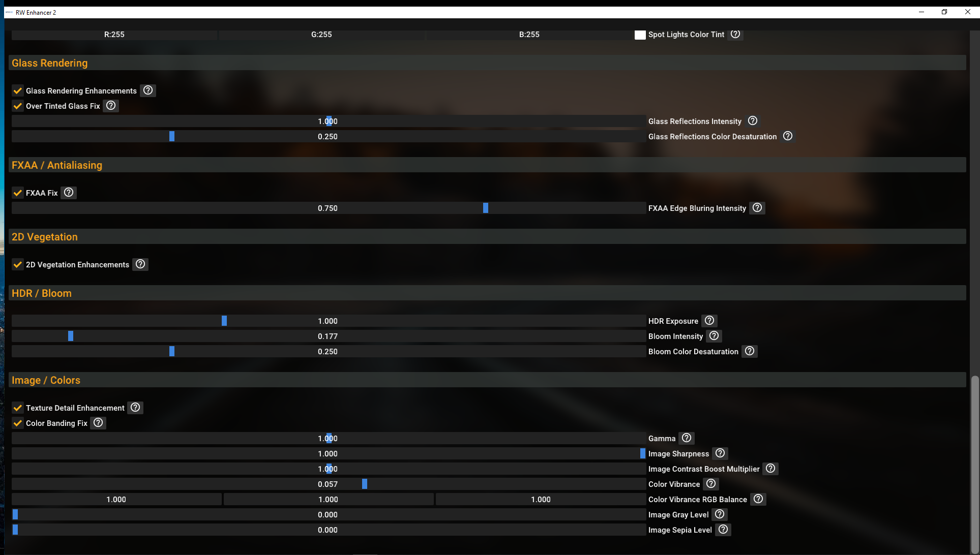Click help icon next to Image Sepia Level
Image resolution: width=980 pixels, height=555 pixels.
point(723,530)
